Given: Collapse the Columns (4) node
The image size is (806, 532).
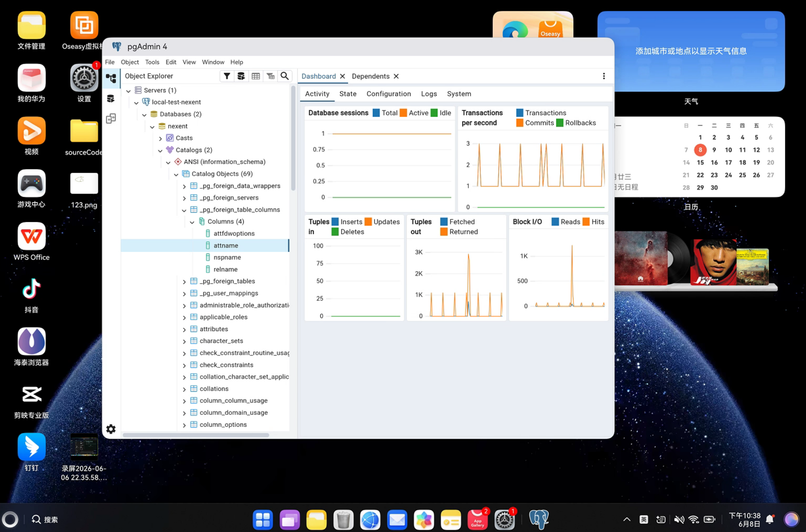Looking at the screenshot, I should [192, 222].
